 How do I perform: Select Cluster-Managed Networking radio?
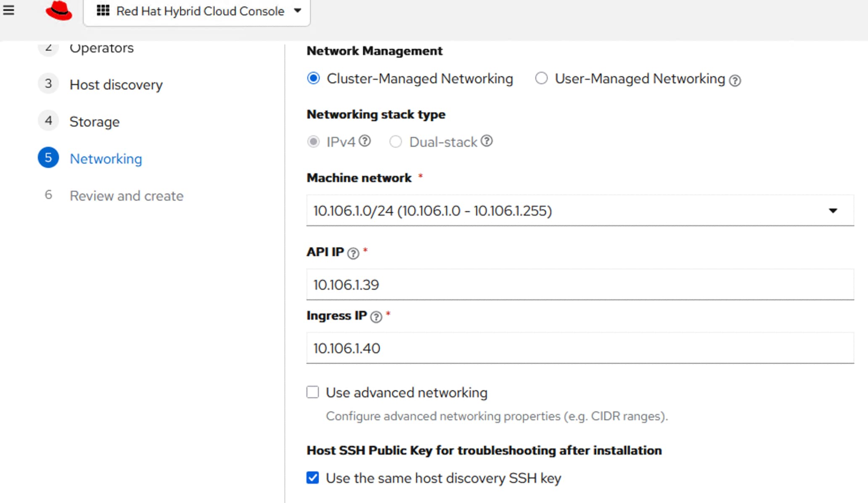[x=313, y=78]
